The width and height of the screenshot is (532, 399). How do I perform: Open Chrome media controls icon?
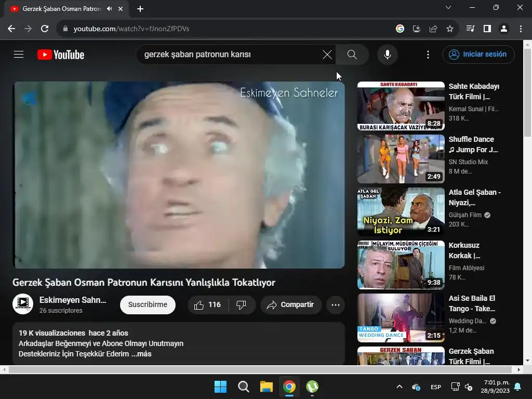coord(470,29)
